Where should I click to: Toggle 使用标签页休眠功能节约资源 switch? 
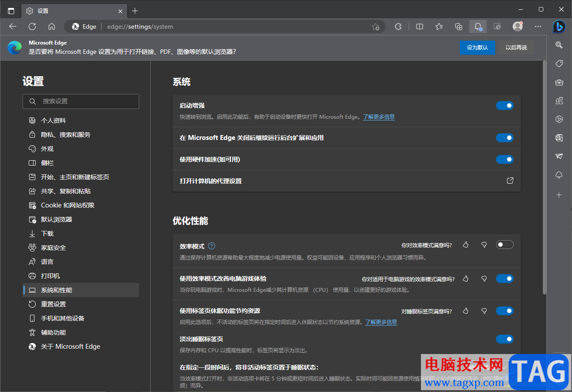click(505, 311)
